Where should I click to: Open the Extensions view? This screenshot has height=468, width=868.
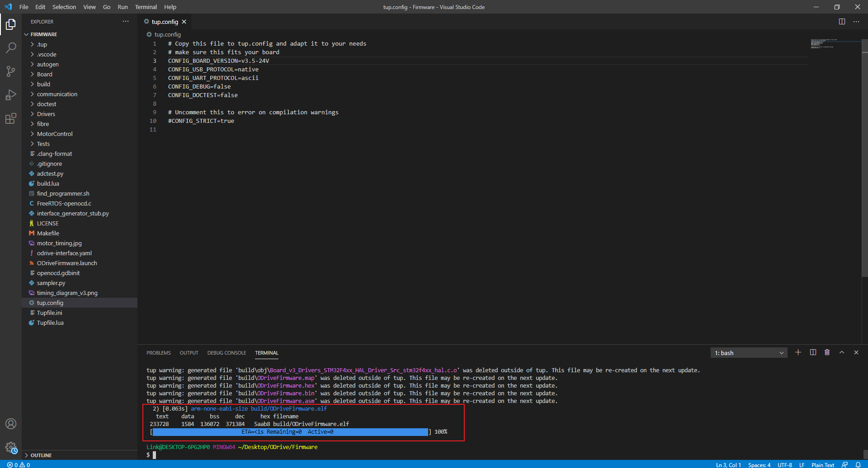coord(11,118)
